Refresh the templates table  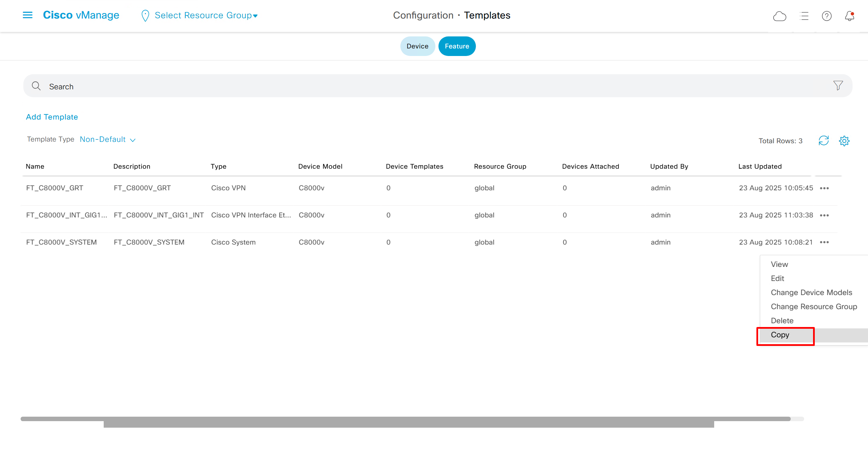(x=823, y=140)
